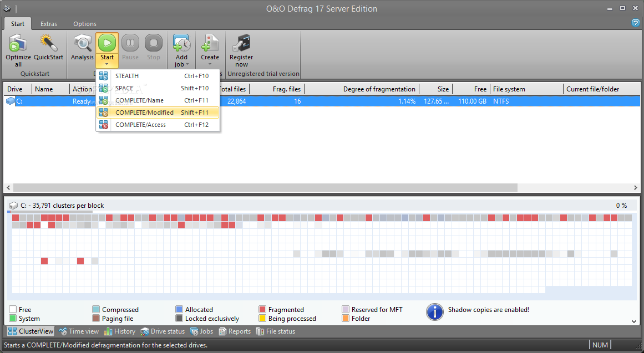Click the Compressed legend color swatch
The image size is (644, 353).
pos(96,309)
